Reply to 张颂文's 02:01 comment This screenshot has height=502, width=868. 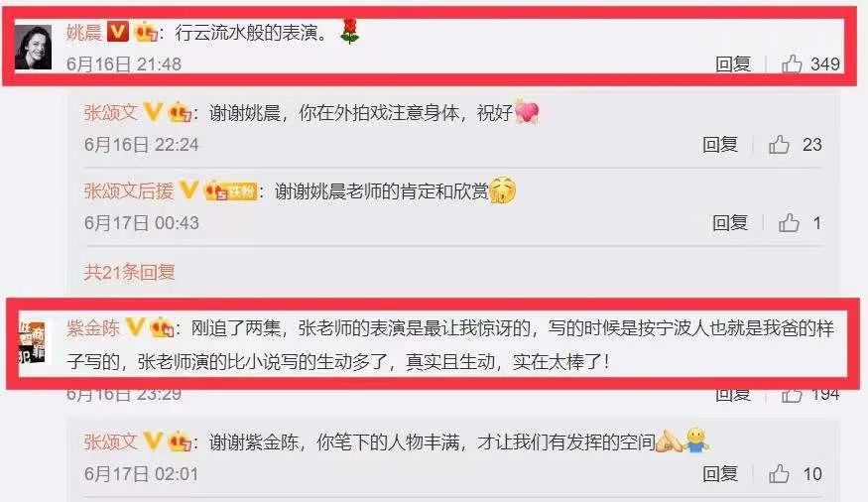[x=719, y=474]
